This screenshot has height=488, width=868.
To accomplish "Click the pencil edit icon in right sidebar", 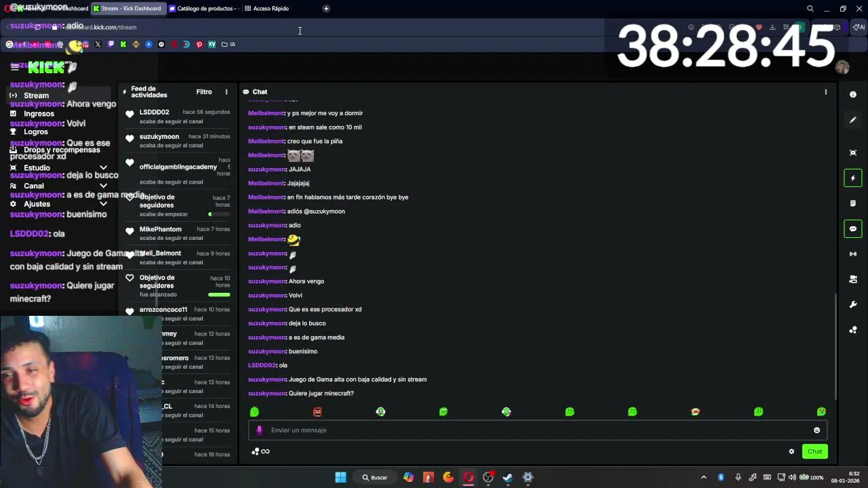I will [853, 120].
